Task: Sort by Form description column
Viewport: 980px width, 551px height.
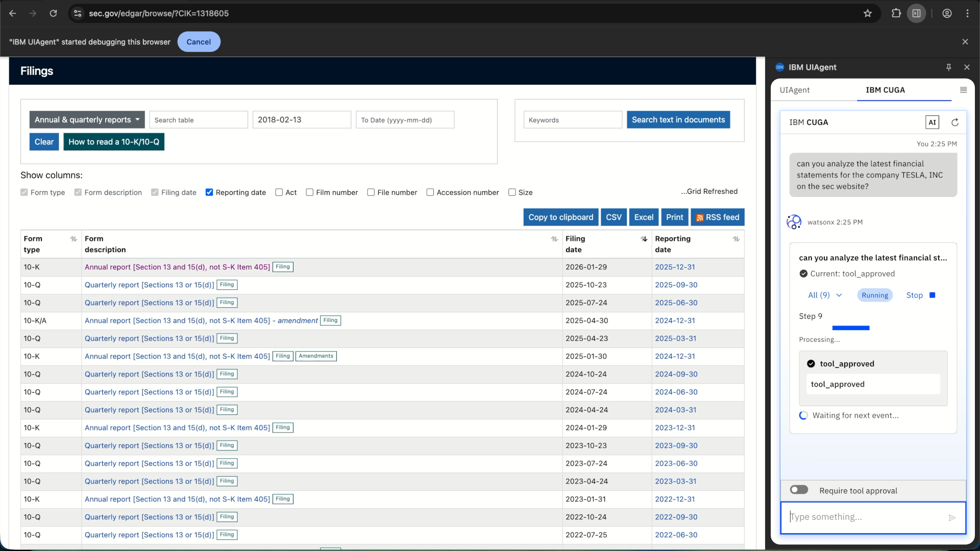Action: click(554, 239)
